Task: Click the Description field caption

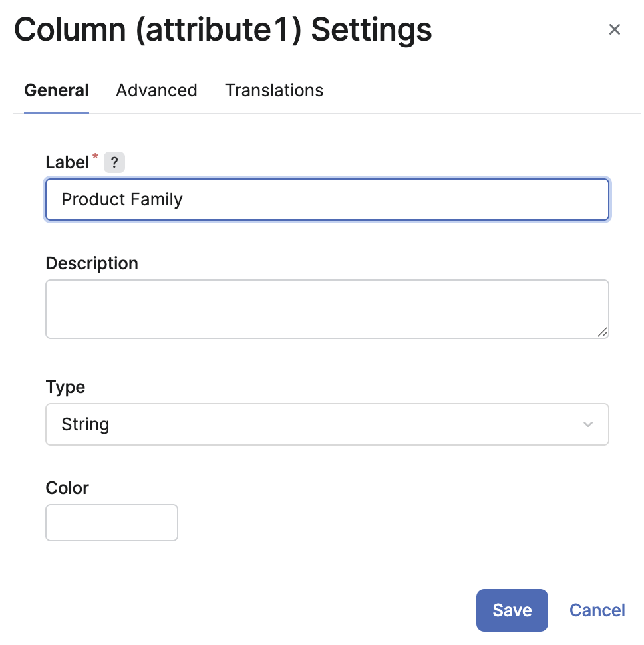Action: 92,263
